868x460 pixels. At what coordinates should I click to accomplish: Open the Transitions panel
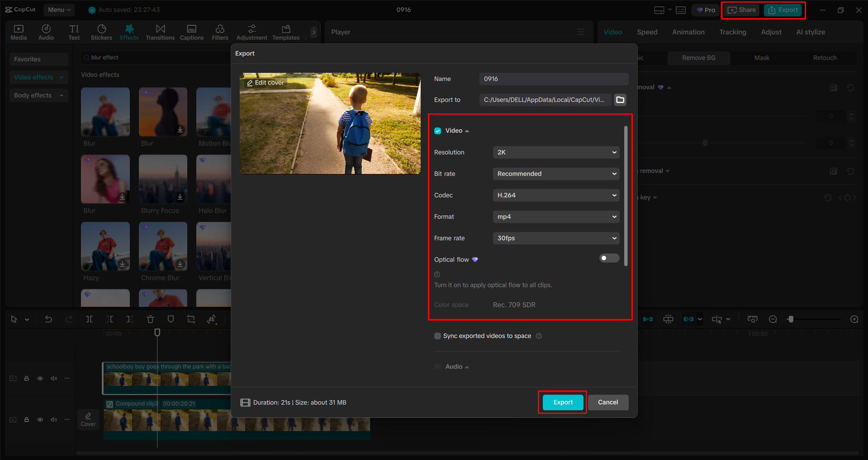[x=160, y=32]
